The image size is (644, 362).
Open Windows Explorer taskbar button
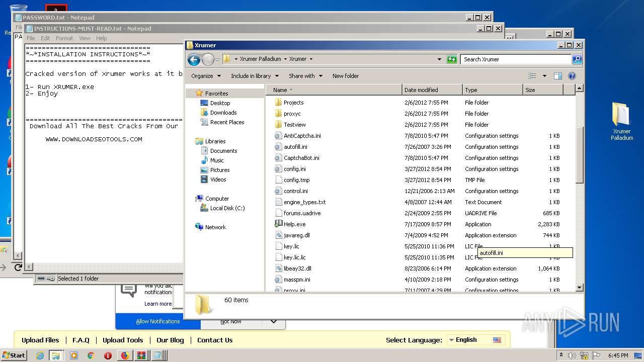point(56,355)
